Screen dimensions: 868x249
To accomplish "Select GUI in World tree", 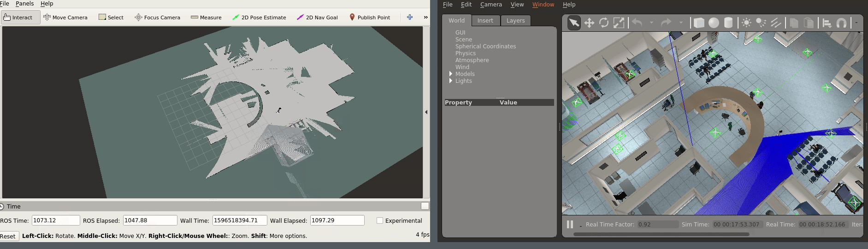I will [461, 33].
